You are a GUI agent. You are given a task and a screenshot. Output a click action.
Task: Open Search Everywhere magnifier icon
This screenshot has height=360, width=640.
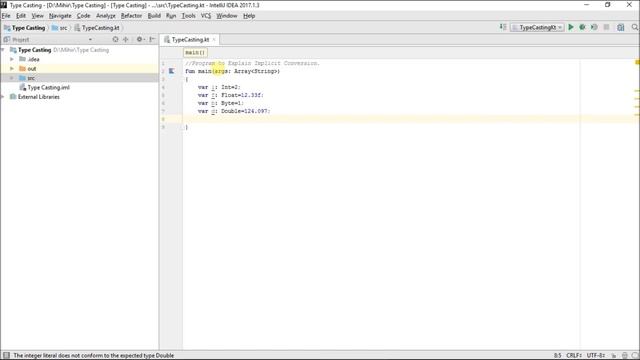(x=635, y=27)
